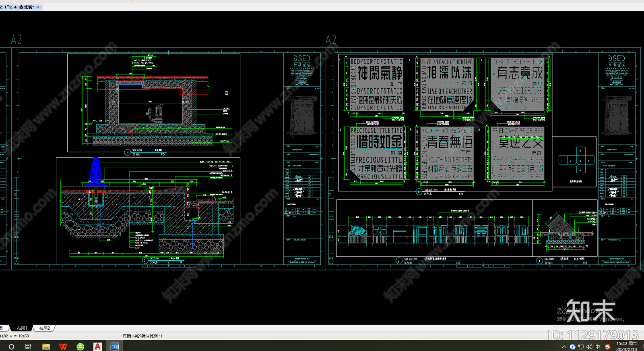Image resolution: width=644 pixels, height=351 pixels.
Task: Open the red AutoCAD taskbar icon
Action: tap(97, 347)
